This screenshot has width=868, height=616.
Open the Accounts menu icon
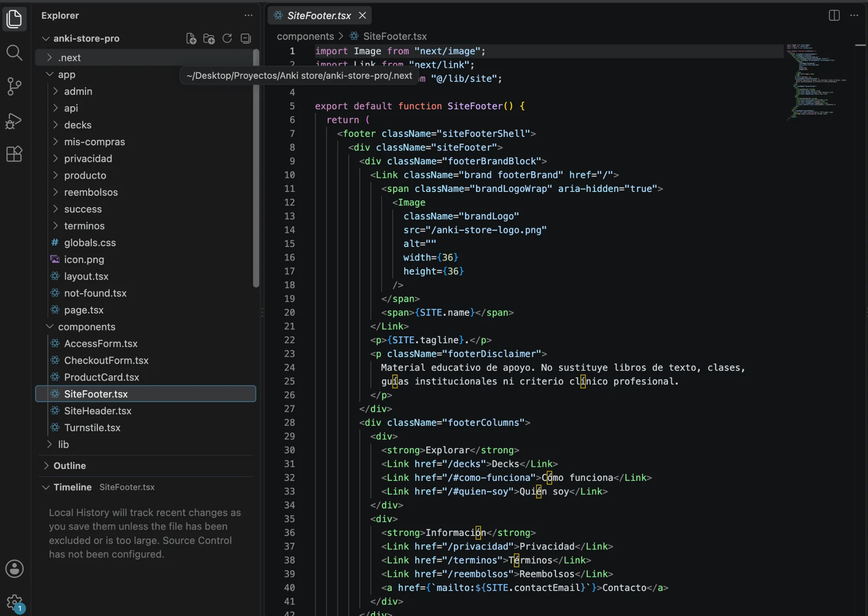coord(14,569)
